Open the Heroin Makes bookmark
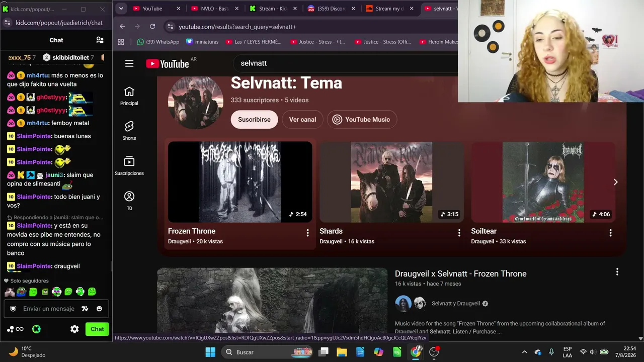The height and width of the screenshot is (362, 644). (x=438, y=42)
